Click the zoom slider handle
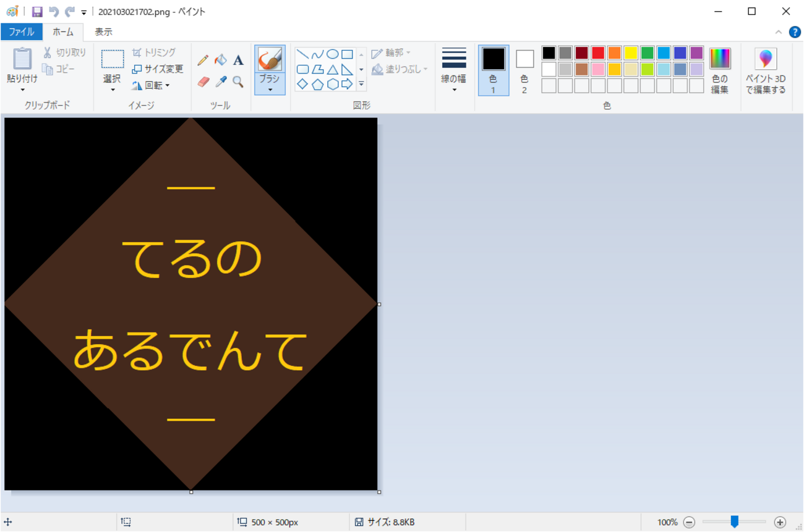Image resolution: width=804 pixels, height=532 pixels. tap(734, 522)
